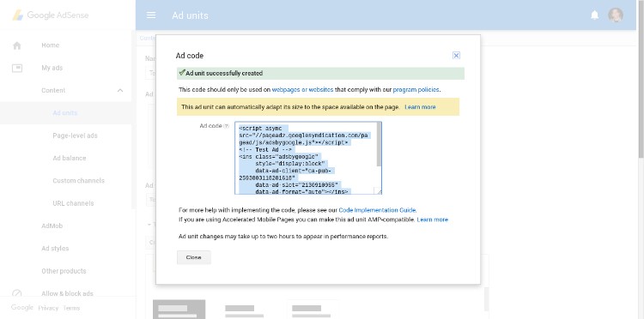Image resolution: width=644 pixels, height=319 pixels.
Task: Open Custom channels sidebar item
Action: coord(78,181)
